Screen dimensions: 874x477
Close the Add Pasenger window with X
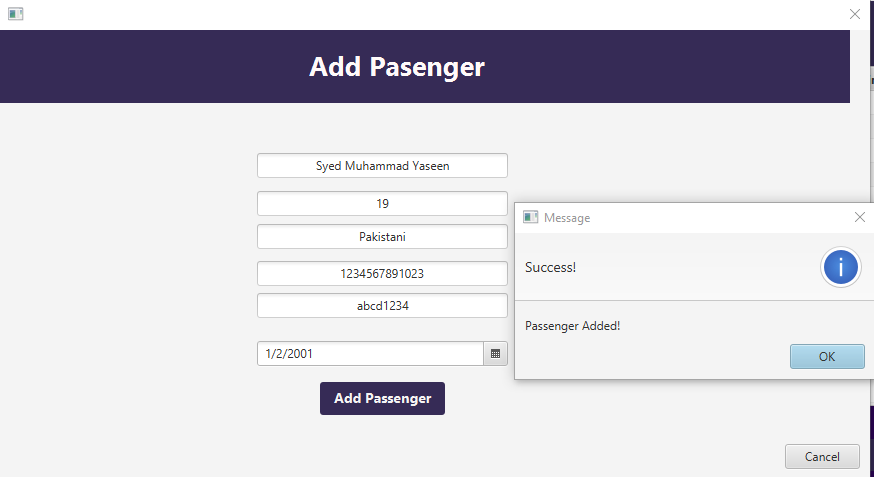click(854, 14)
